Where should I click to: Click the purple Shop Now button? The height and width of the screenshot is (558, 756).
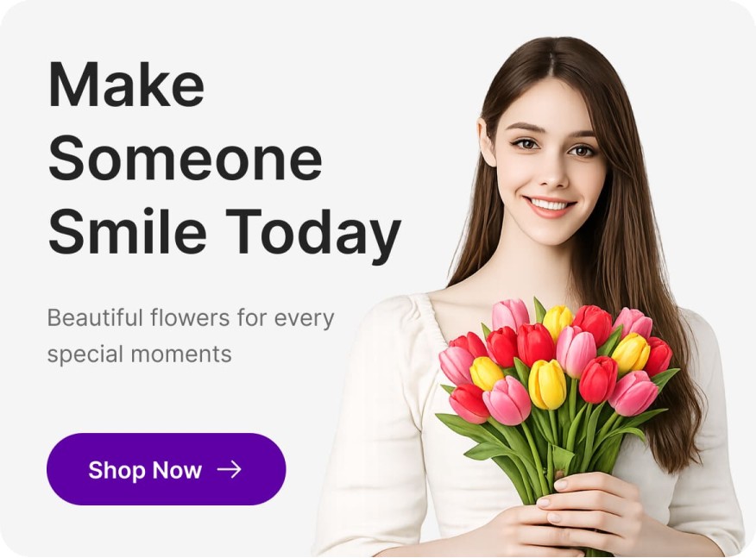[167, 469]
